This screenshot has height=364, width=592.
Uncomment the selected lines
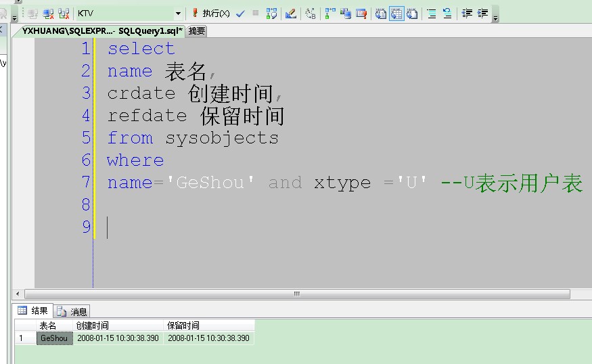[x=447, y=14]
